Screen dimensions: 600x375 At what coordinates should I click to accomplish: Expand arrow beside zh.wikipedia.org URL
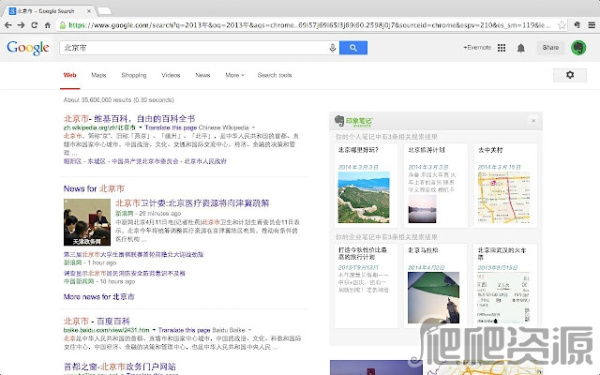point(140,127)
